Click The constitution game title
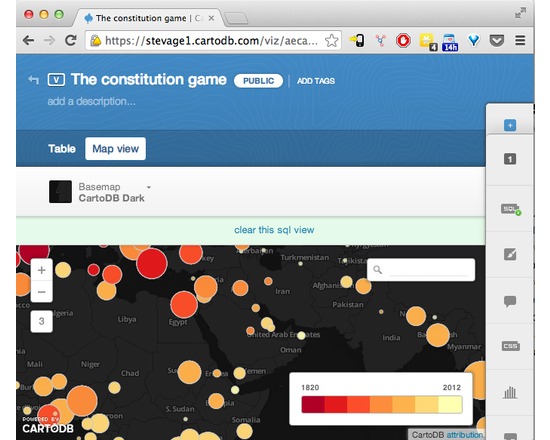Screen dimensions: 550x440 [149, 79]
